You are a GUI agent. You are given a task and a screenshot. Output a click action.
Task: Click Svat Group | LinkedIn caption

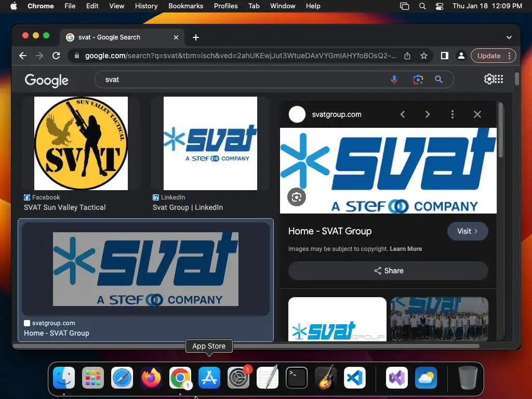(x=188, y=207)
